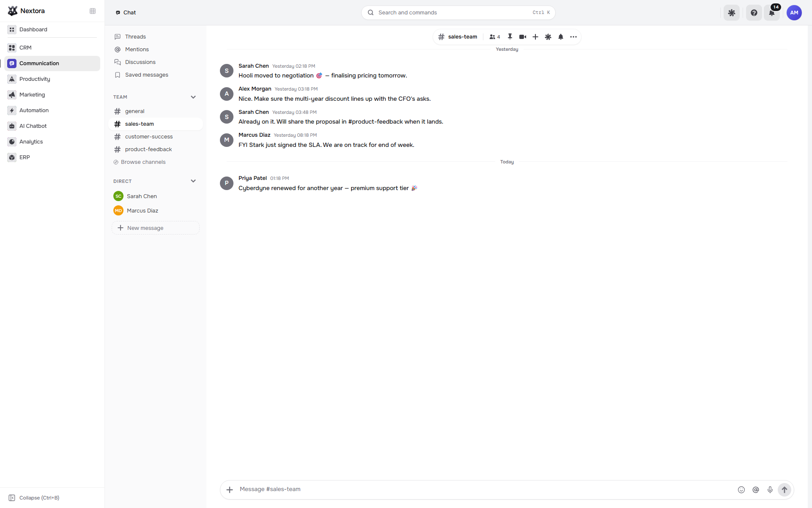The width and height of the screenshot is (812, 508).
Task: Open CRM module in sidebar
Action: pyautogui.click(x=52, y=48)
